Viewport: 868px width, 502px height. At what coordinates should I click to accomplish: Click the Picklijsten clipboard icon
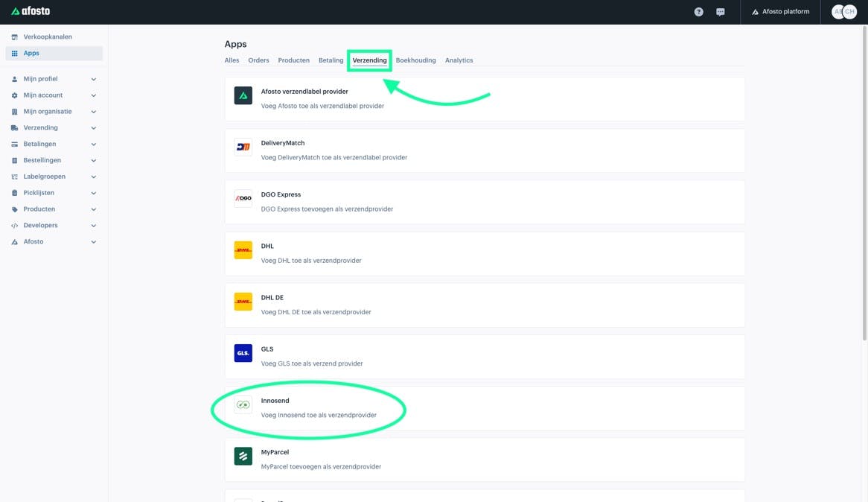(14, 193)
